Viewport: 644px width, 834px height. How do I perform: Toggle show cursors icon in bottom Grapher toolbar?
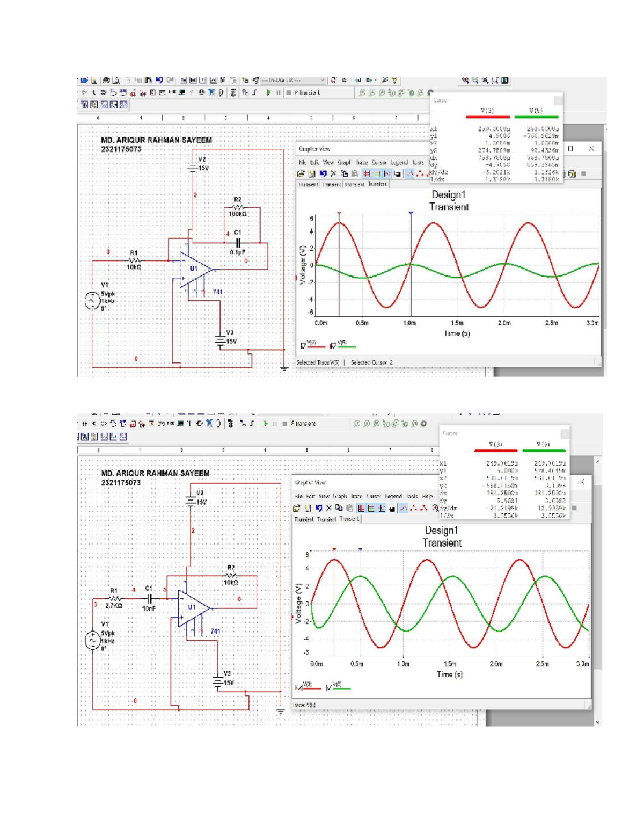click(382, 508)
